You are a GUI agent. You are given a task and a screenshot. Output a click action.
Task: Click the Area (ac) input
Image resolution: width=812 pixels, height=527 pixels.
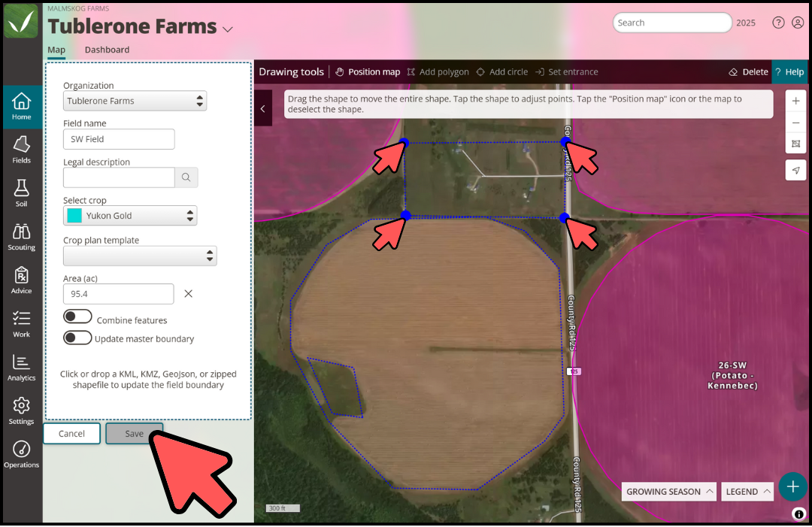click(119, 294)
